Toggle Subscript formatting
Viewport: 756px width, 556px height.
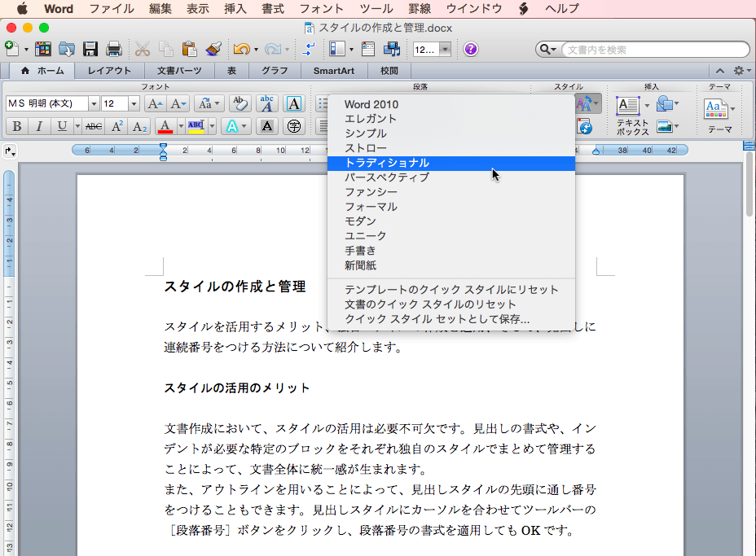[x=139, y=126]
